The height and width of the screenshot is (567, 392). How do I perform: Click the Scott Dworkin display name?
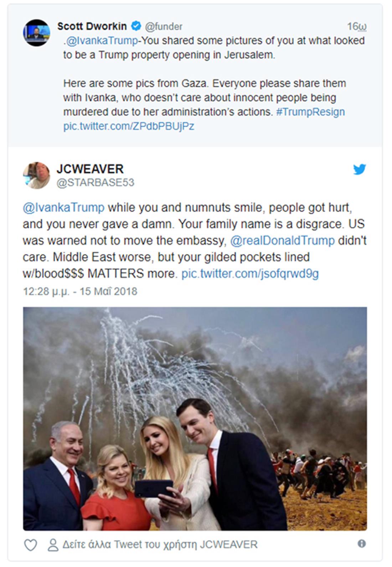tap(92, 26)
